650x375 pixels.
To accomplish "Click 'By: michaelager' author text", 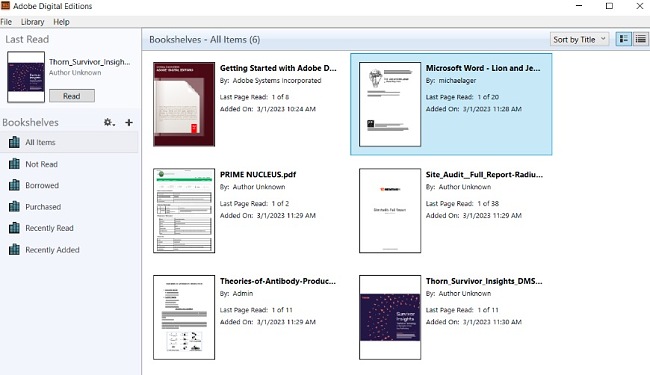I will pyautogui.click(x=451, y=80).
